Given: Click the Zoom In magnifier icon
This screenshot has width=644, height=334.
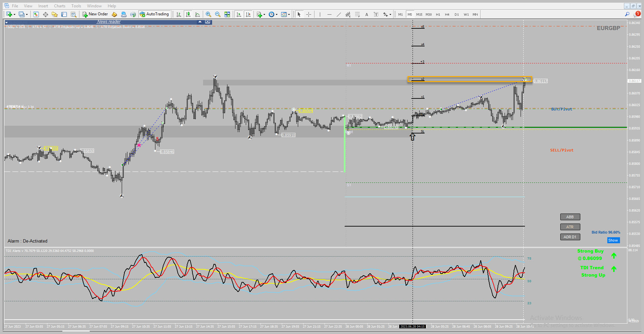Looking at the screenshot, I should [x=208, y=14].
